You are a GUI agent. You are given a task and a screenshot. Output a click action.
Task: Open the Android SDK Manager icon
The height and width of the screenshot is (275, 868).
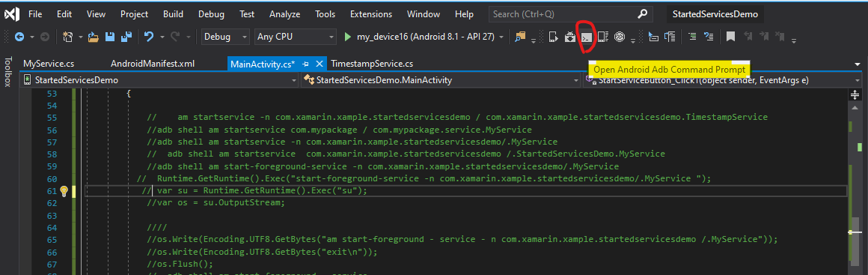coord(569,37)
